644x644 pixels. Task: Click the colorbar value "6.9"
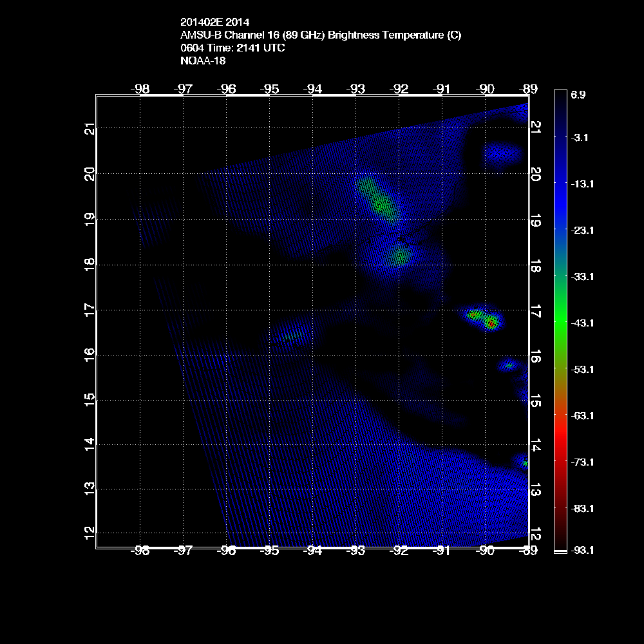tap(578, 95)
